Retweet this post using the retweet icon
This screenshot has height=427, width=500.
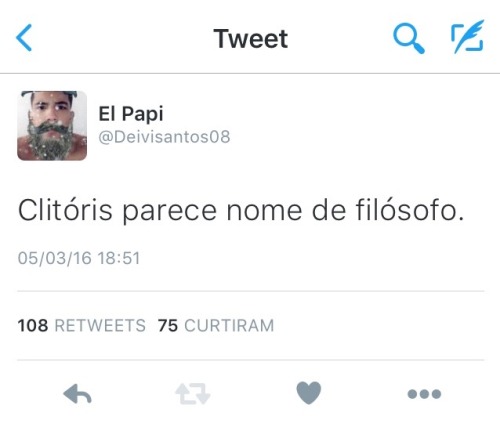click(x=193, y=394)
